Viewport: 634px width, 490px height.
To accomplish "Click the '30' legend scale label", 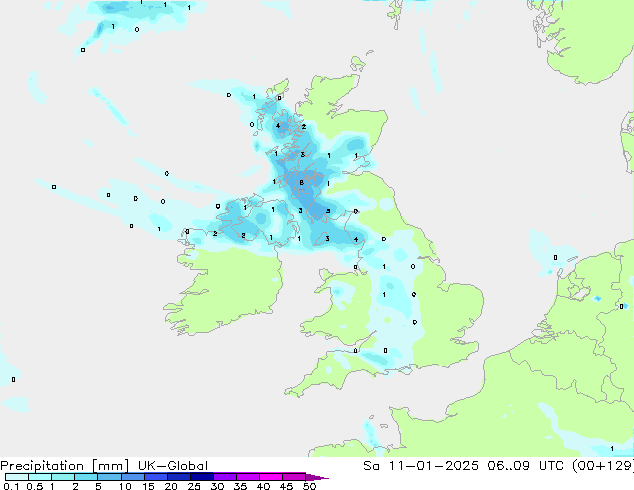I will click(x=217, y=486).
